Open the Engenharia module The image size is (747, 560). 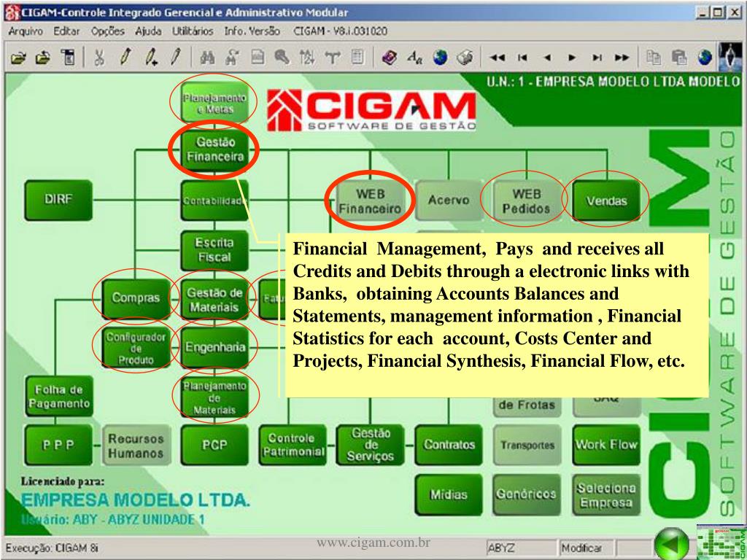tap(214, 347)
